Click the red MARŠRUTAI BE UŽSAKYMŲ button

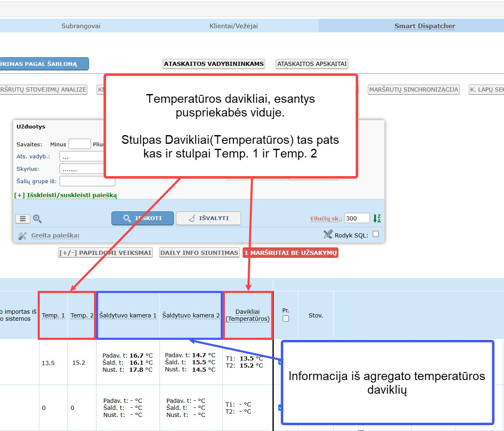(x=290, y=253)
